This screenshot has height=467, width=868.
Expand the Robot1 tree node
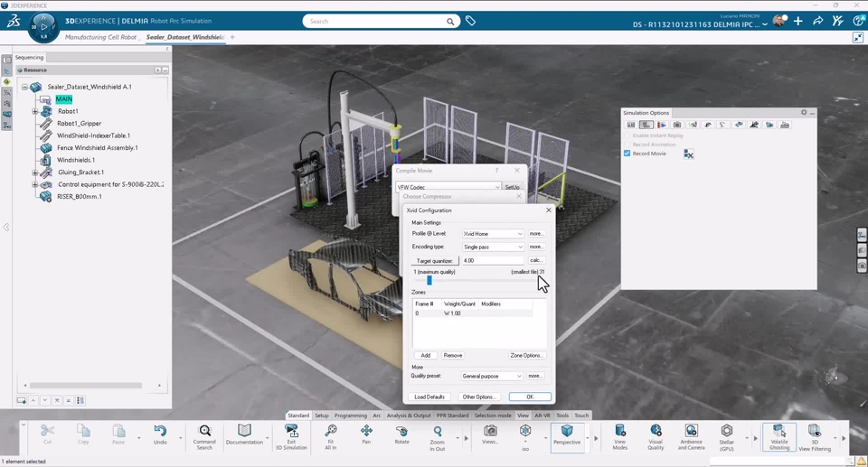[x=35, y=111]
